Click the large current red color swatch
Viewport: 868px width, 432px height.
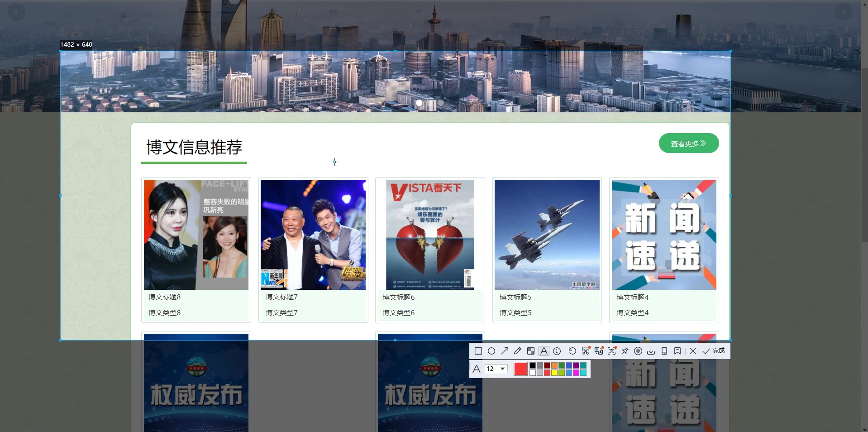[x=520, y=369]
